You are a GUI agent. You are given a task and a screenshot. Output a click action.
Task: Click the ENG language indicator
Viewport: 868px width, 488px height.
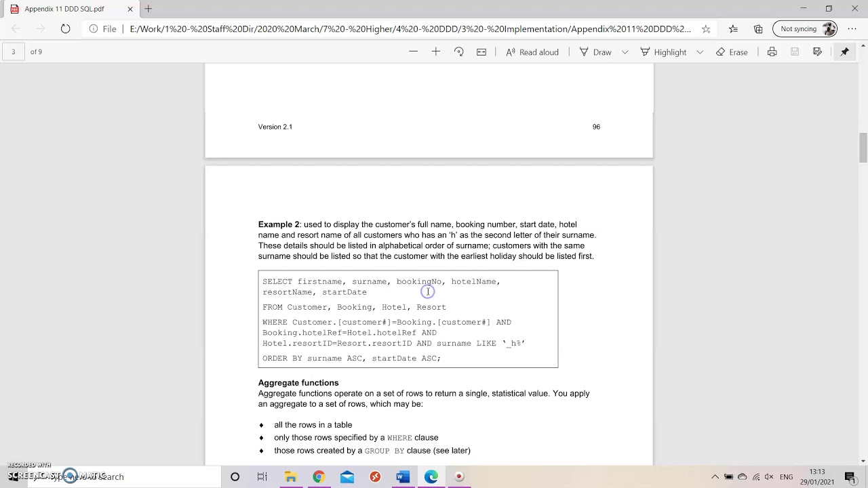(787, 477)
